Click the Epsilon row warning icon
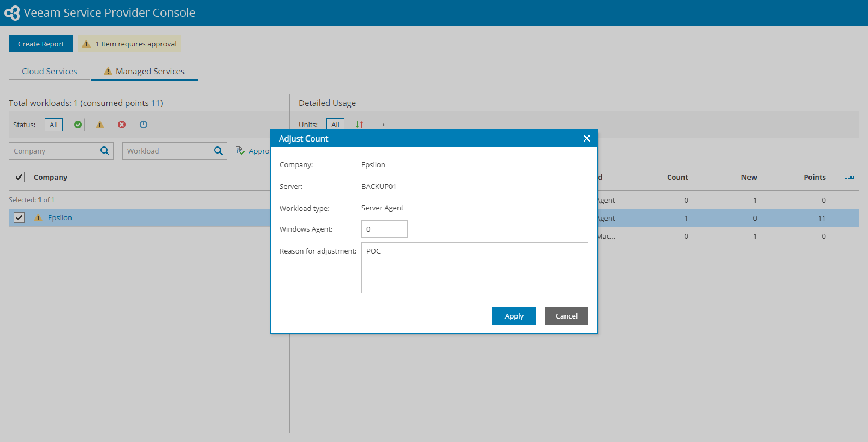868x442 pixels. pyautogui.click(x=38, y=217)
